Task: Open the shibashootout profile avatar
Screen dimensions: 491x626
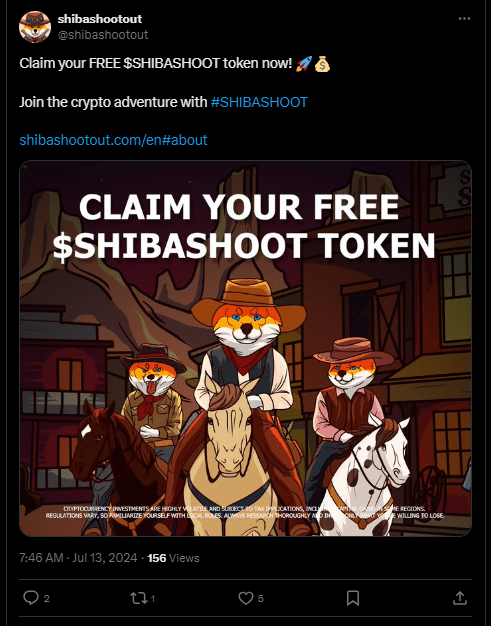Action: coord(35,27)
